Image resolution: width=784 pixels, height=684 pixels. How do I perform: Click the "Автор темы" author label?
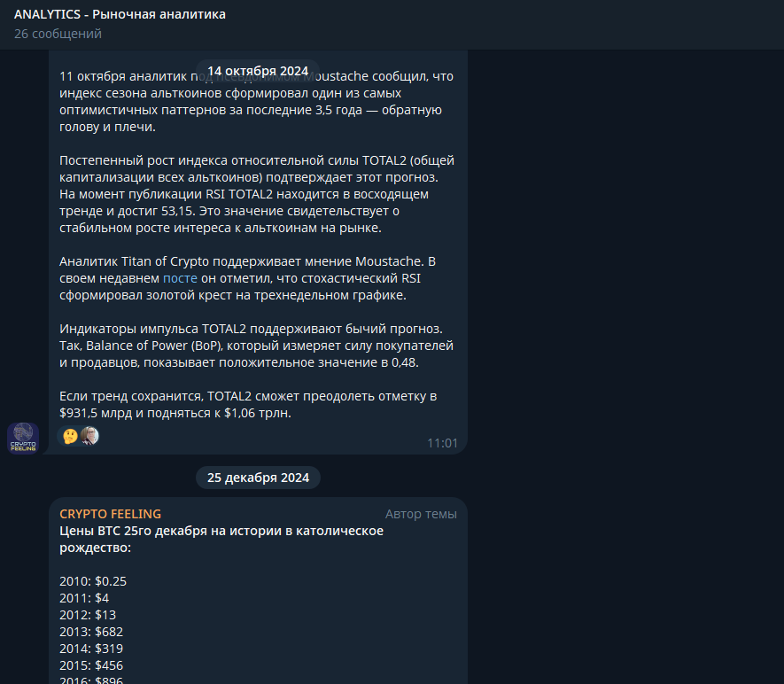(x=421, y=514)
